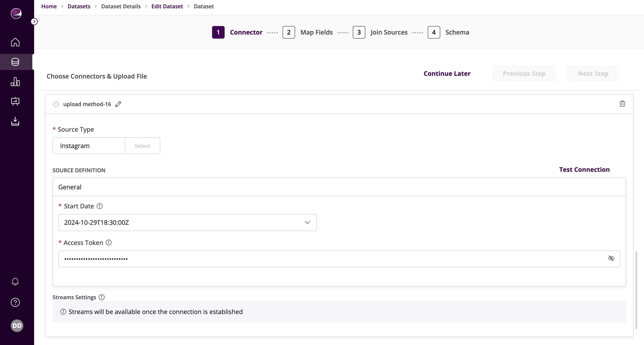Open the presentation dashboard sidebar icon
The height and width of the screenshot is (345, 644).
pos(15,101)
